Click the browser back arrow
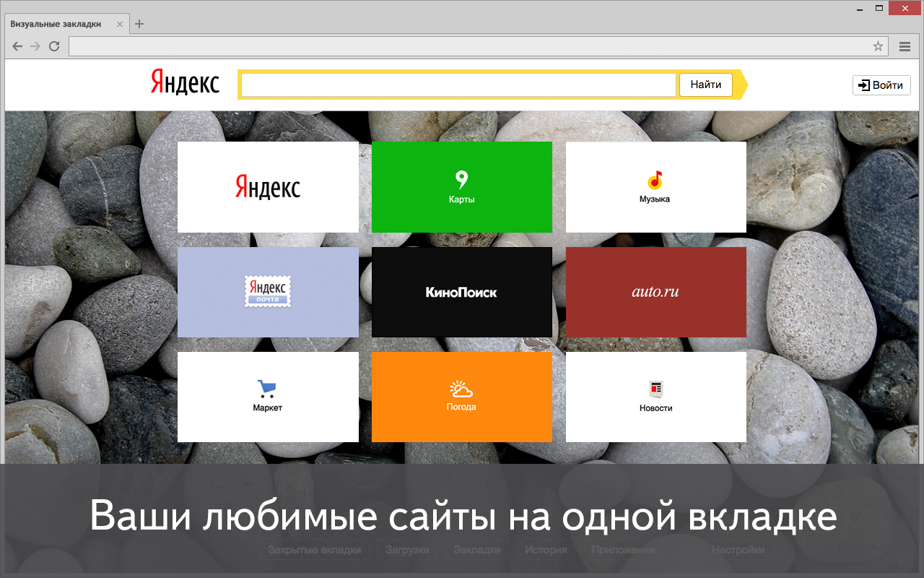Viewport: 924px width, 578px height. click(x=17, y=46)
